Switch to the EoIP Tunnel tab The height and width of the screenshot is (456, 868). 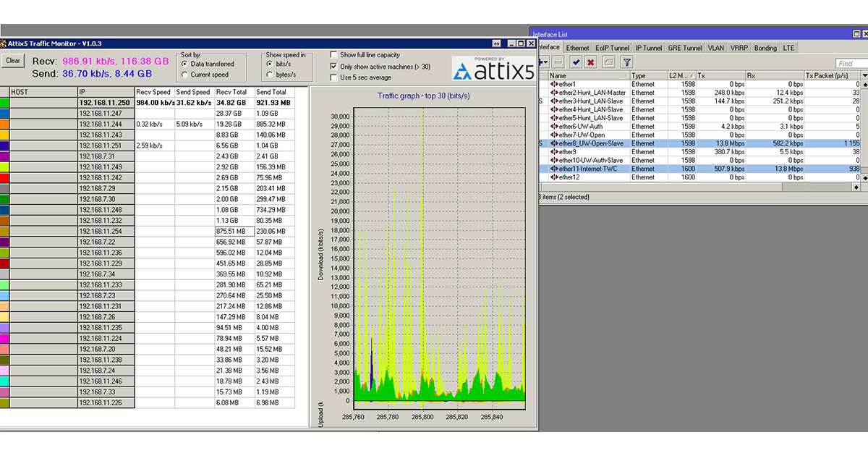click(613, 48)
